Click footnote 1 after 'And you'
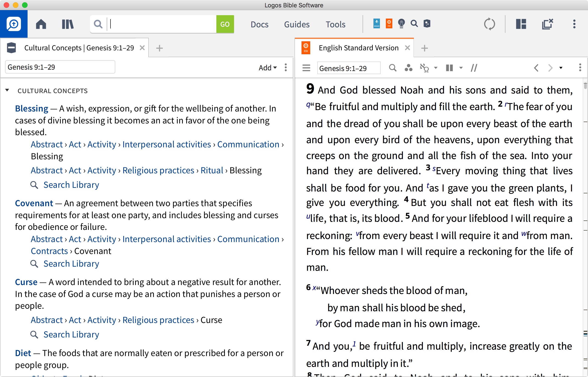This screenshot has width=588, height=377. [354, 344]
